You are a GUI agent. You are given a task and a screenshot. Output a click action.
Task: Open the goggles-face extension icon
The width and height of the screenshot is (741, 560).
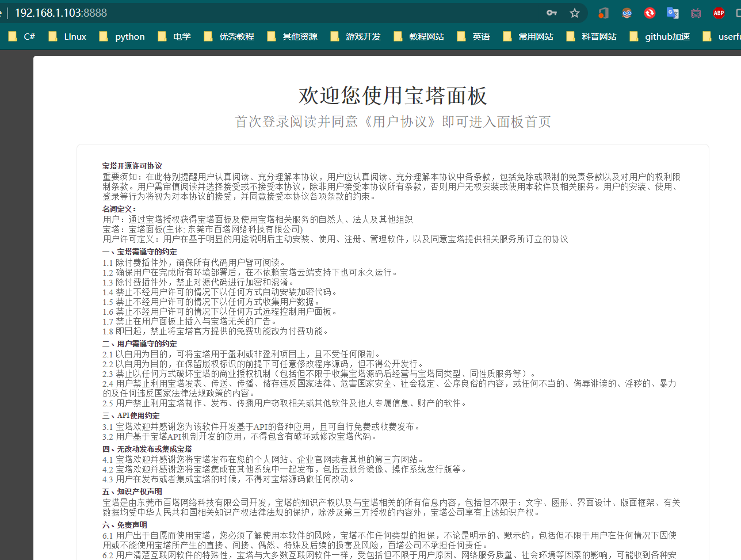click(x=627, y=13)
